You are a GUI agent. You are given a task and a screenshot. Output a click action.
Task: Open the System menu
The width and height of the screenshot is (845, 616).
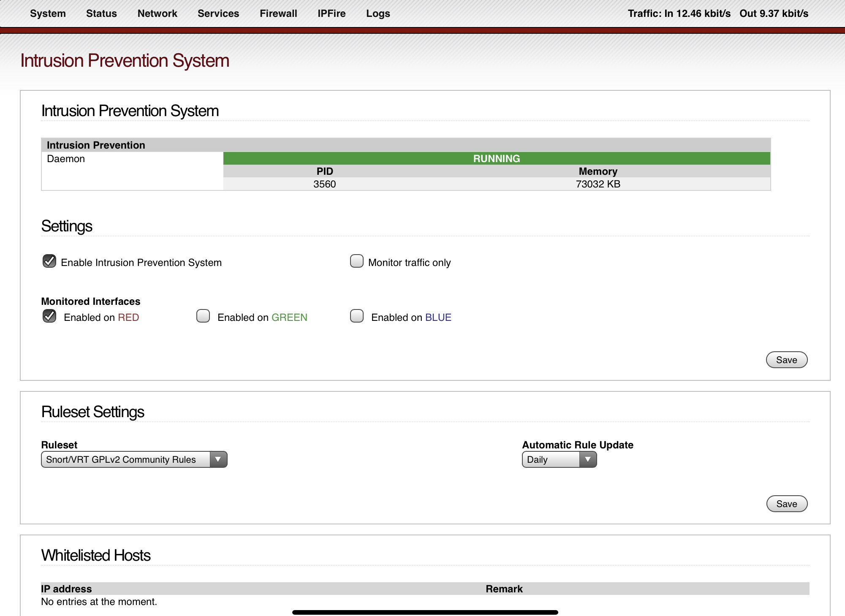(48, 14)
